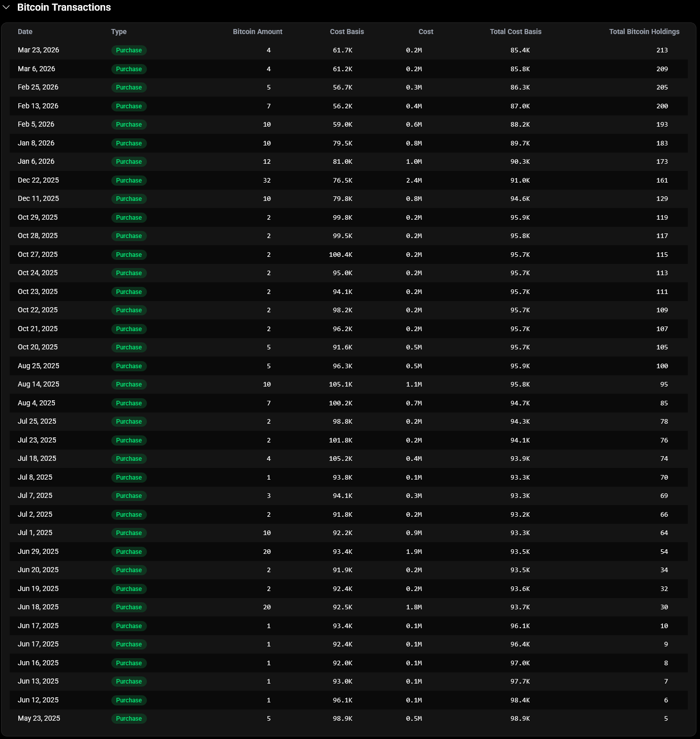Click the Purchase badge for Jul 18, 2025
The image size is (700, 739).
coord(129,459)
